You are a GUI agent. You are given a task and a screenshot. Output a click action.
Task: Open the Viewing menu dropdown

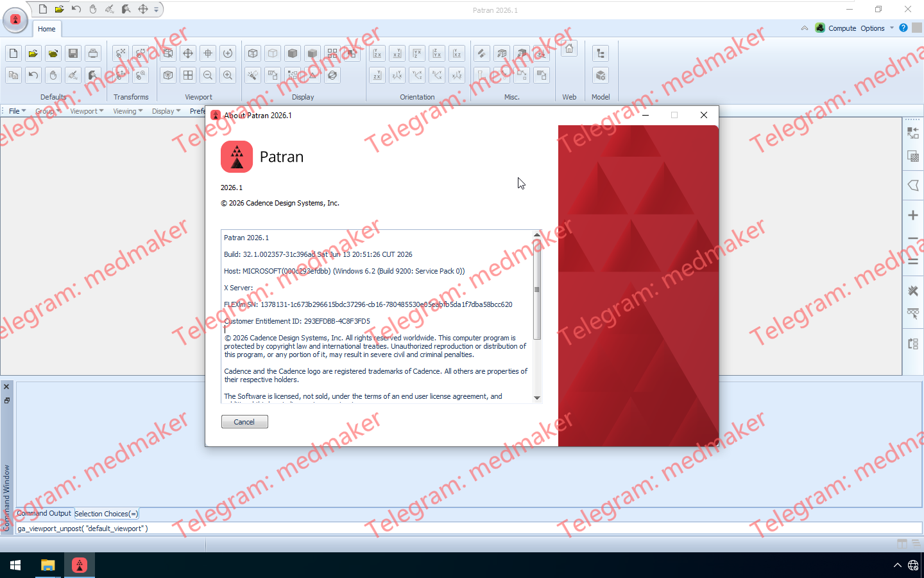(128, 111)
